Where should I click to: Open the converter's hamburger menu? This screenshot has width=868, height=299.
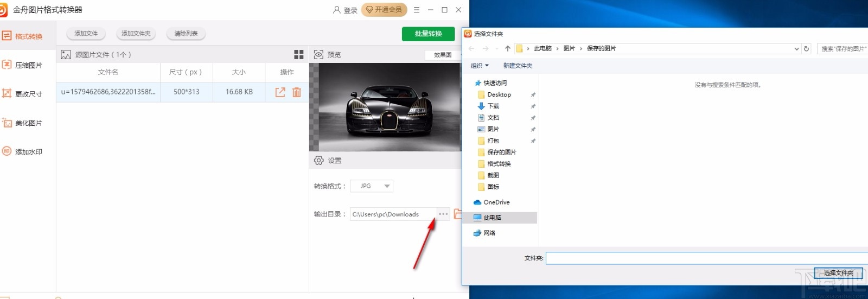[417, 10]
